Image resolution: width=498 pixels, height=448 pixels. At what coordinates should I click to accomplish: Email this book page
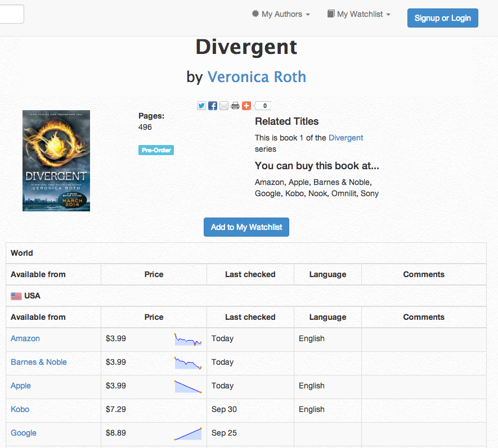coord(224,106)
